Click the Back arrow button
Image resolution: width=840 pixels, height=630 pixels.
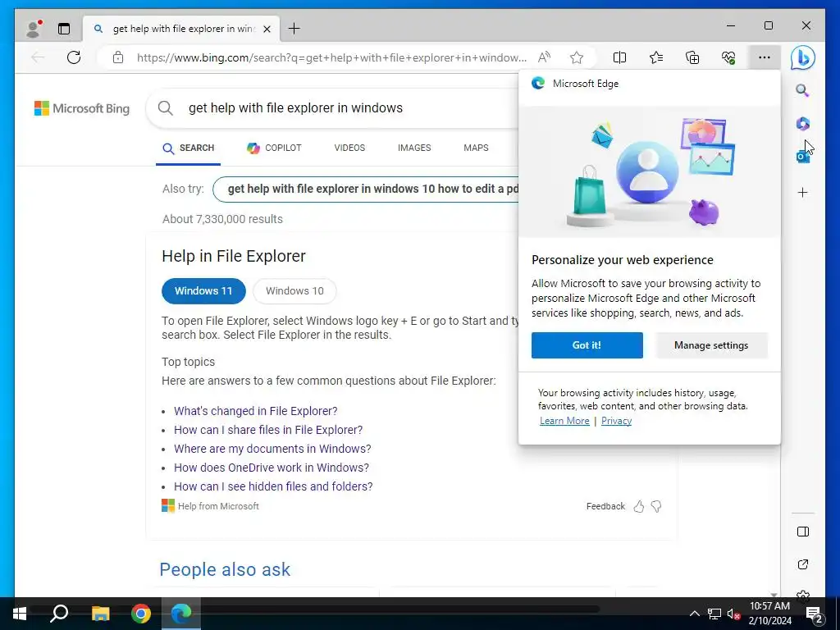[x=38, y=57]
